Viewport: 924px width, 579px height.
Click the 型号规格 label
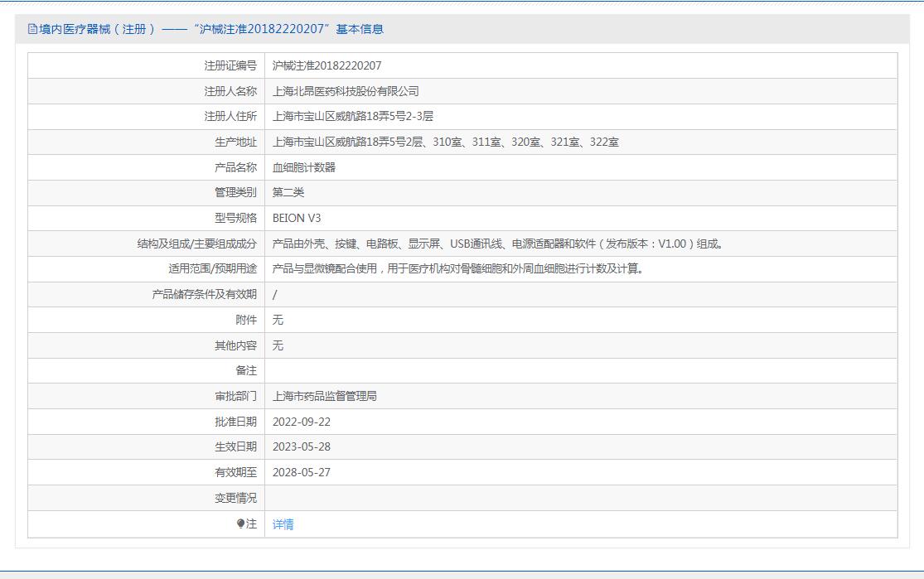point(235,218)
